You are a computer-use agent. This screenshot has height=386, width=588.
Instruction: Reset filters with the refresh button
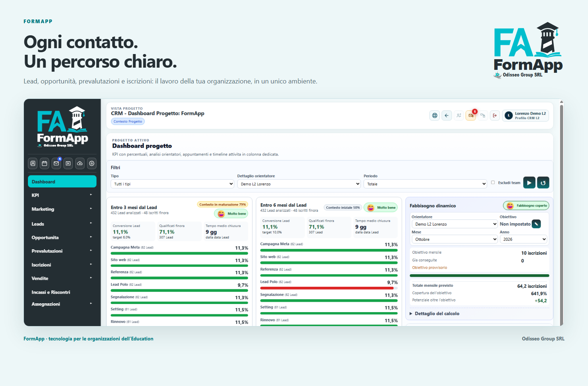click(x=543, y=183)
